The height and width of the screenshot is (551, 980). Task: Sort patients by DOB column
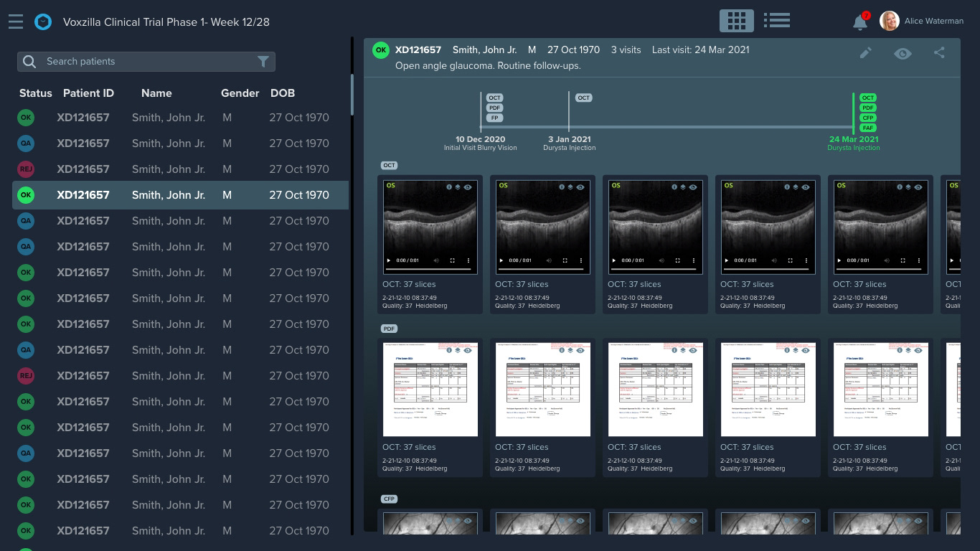[283, 93]
